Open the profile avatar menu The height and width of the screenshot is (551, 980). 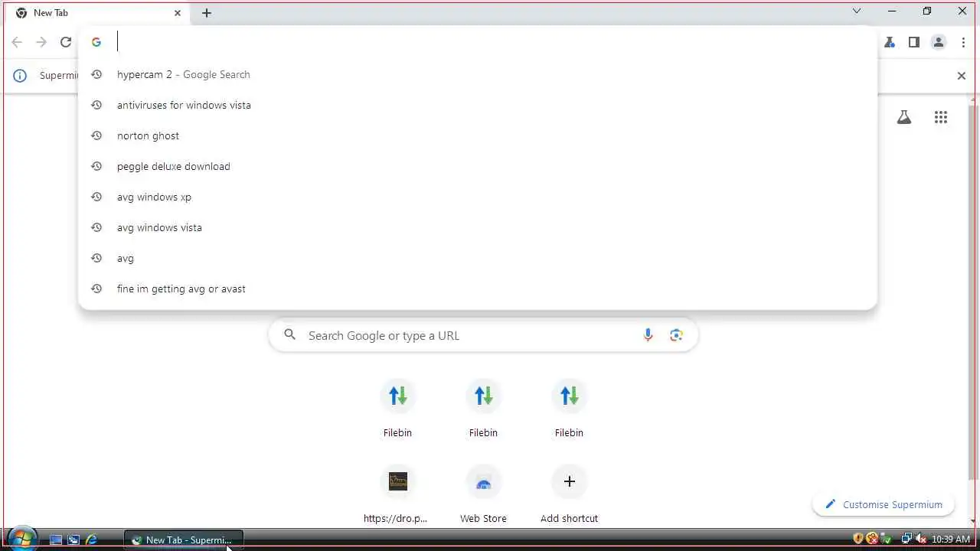coord(939,42)
